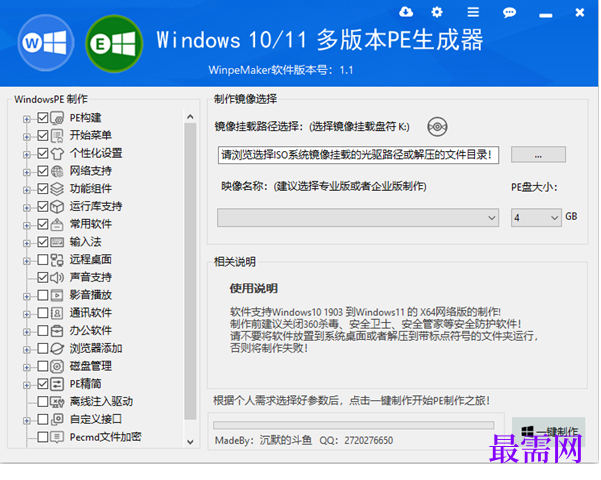601x480 pixels.
Task: Click the browser icon for 浏览器添加
Action: [57, 348]
